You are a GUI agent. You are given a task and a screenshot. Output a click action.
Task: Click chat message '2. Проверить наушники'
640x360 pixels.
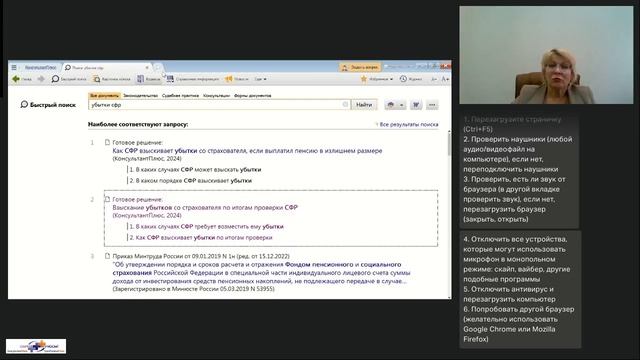point(518,154)
